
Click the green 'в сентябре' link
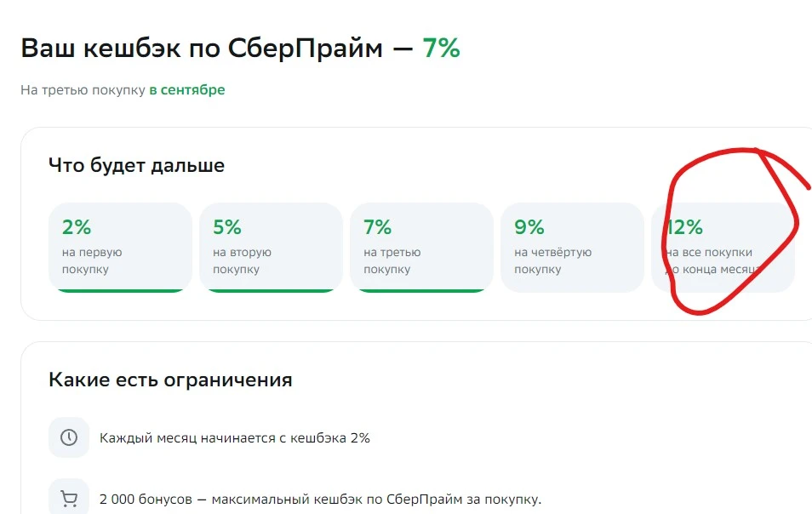tap(187, 90)
